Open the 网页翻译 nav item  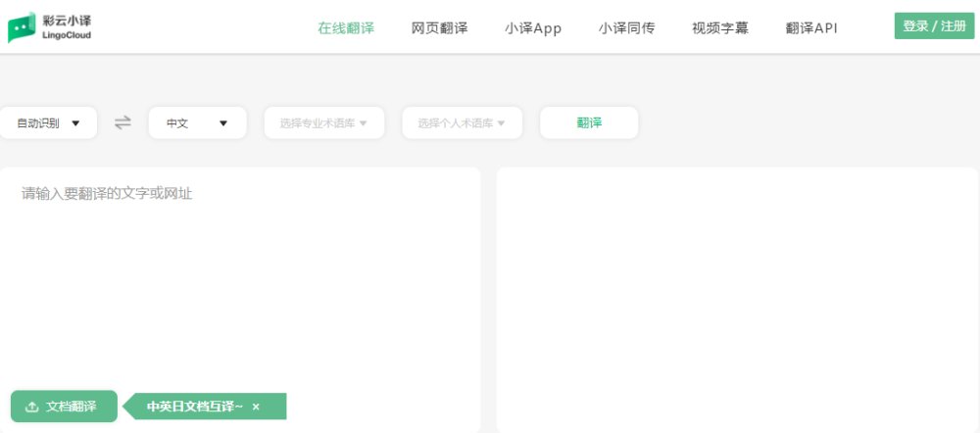439,28
